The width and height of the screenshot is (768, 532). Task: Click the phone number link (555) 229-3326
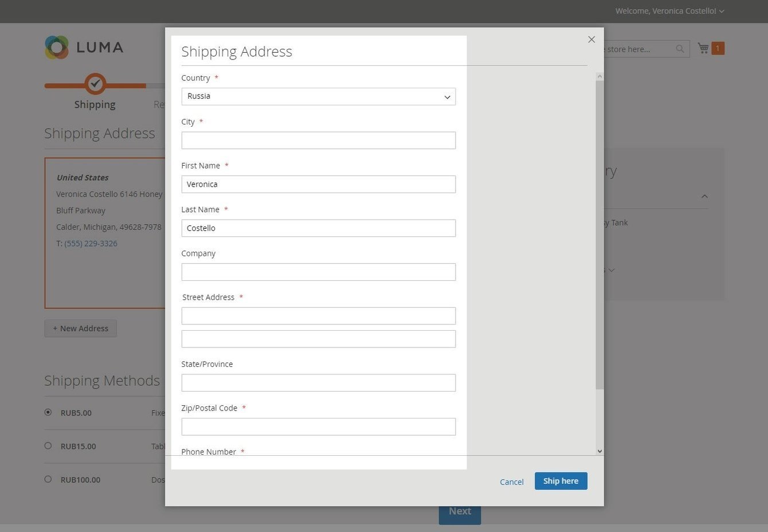pyautogui.click(x=91, y=244)
